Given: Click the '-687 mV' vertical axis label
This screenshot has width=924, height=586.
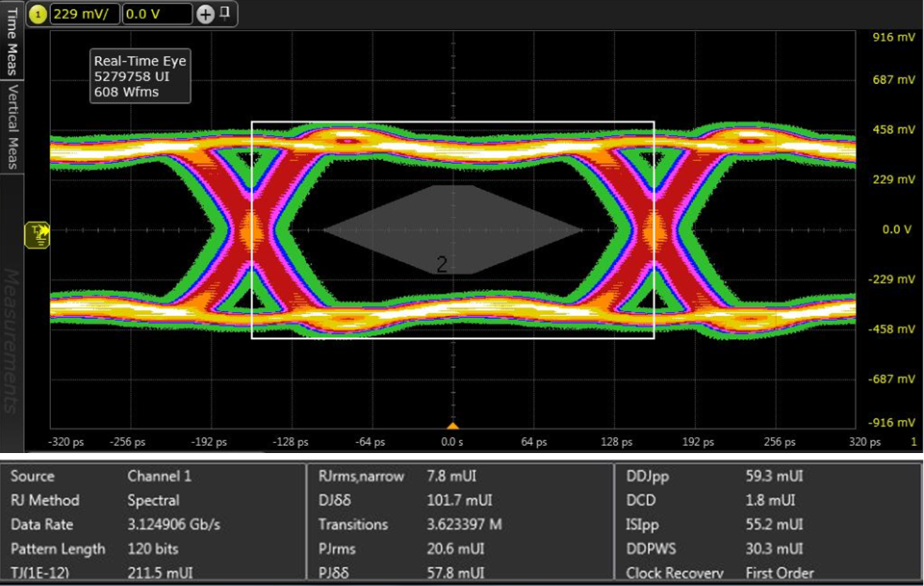Looking at the screenshot, I should [891, 379].
